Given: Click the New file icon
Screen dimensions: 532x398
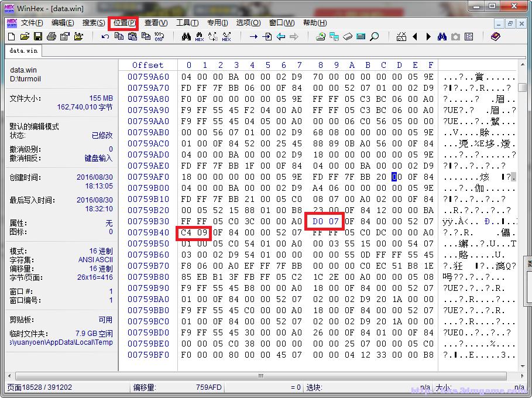Looking at the screenshot, I should pos(11,36).
